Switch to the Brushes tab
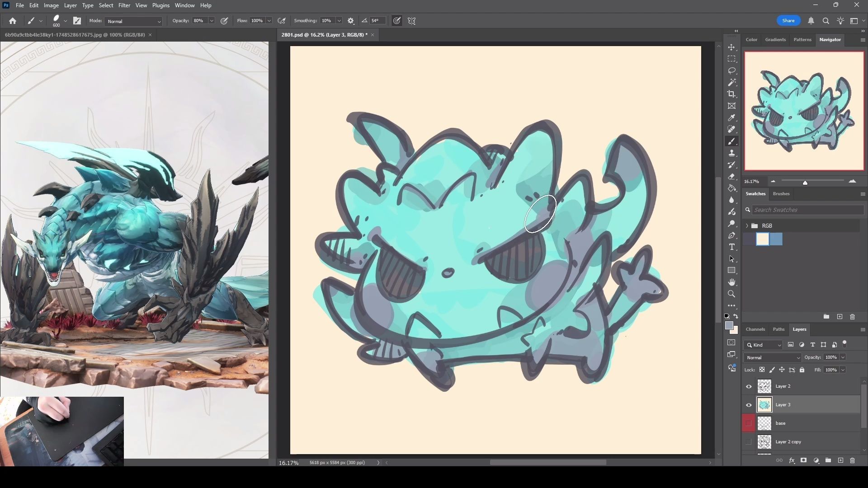 (x=781, y=194)
